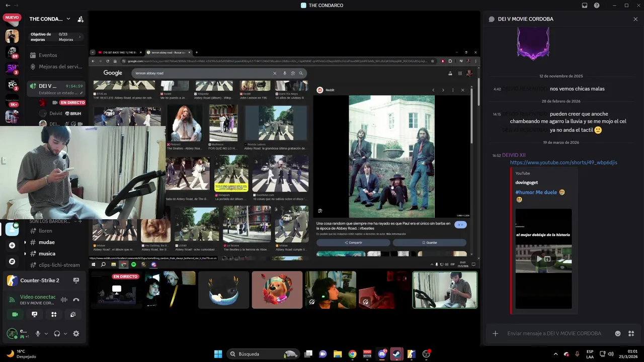Open activities launcher icon in voice panel
Image resolution: width=644 pixels, height=362 pixels.
pos(54,314)
